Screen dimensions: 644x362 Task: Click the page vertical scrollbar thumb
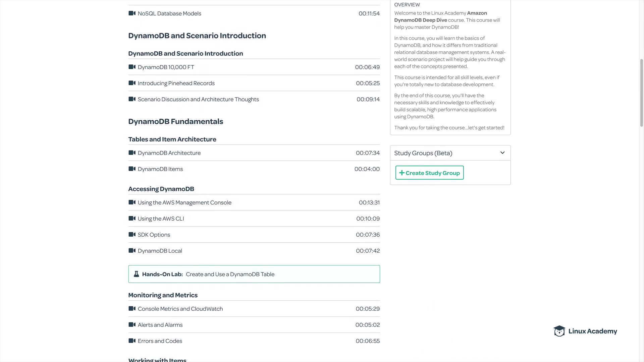point(641,93)
